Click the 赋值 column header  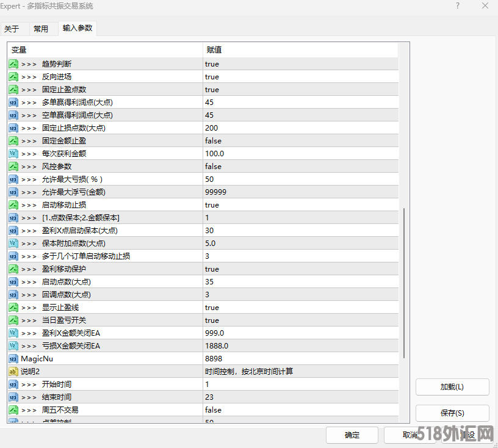click(x=300, y=50)
